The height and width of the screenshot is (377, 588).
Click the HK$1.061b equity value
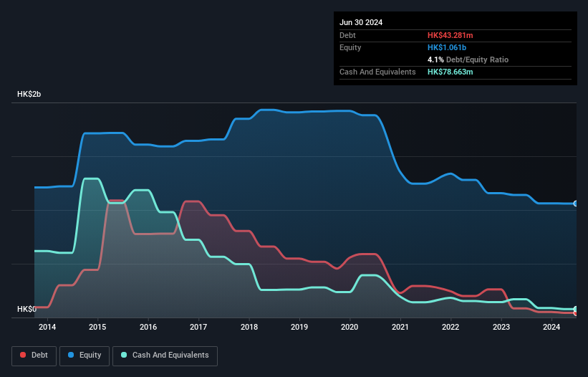[x=447, y=47]
